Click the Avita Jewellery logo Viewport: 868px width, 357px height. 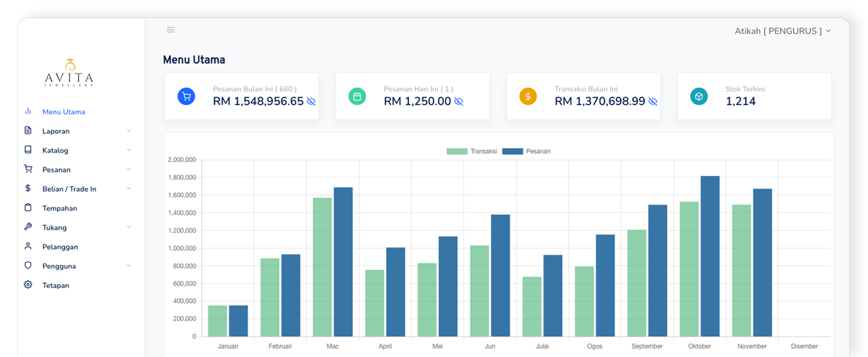70,73
